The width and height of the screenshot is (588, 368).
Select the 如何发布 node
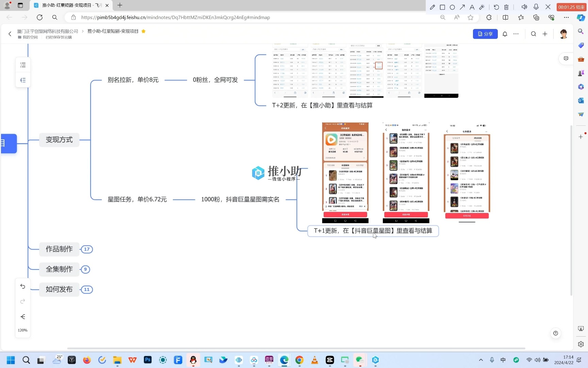[59, 289]
